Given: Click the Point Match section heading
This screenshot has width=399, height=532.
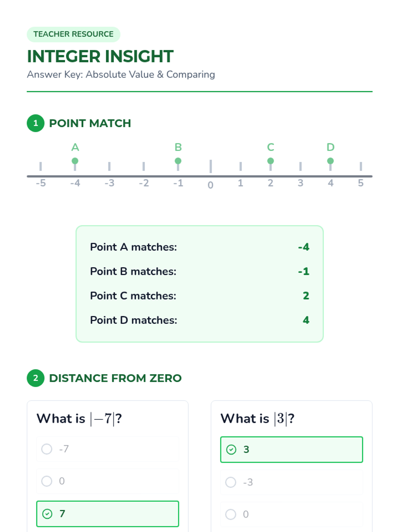Looking at the screenshot, I should tap(90, 123).
